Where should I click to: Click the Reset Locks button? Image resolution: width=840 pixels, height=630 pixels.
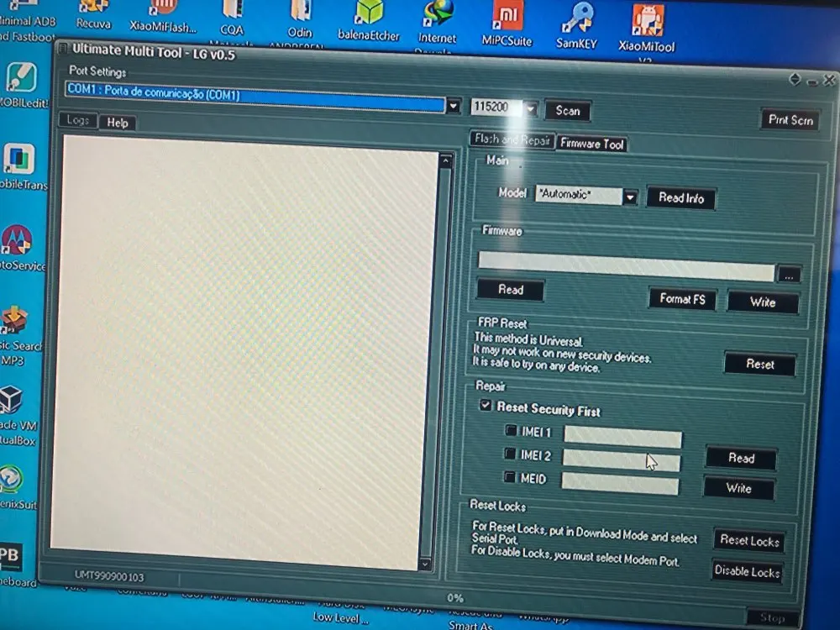tap(749, 540)
